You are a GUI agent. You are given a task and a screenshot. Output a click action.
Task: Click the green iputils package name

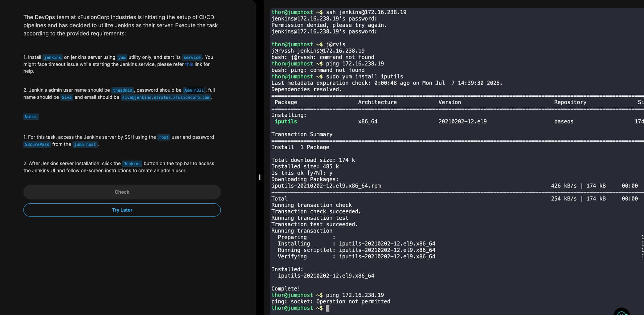(x=286, y=121)
